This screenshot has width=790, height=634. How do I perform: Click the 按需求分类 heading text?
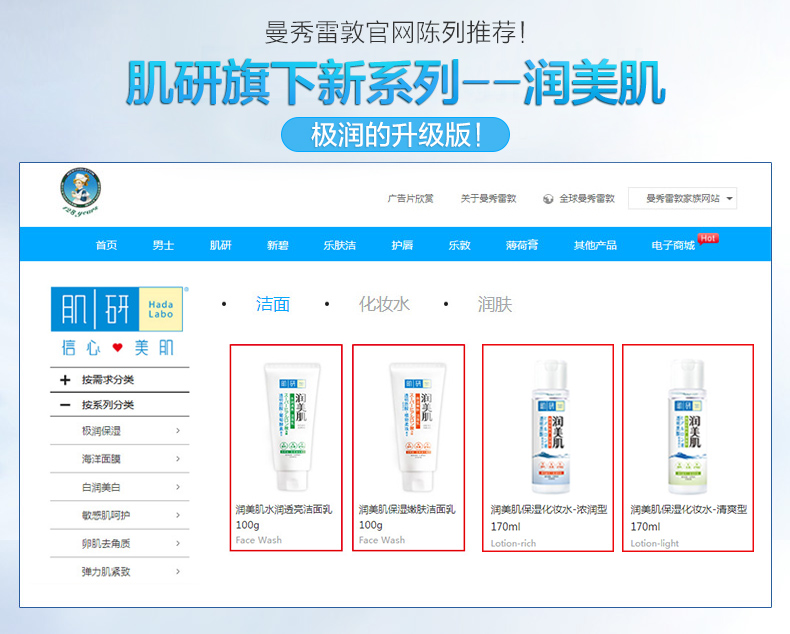pos(108,380)
